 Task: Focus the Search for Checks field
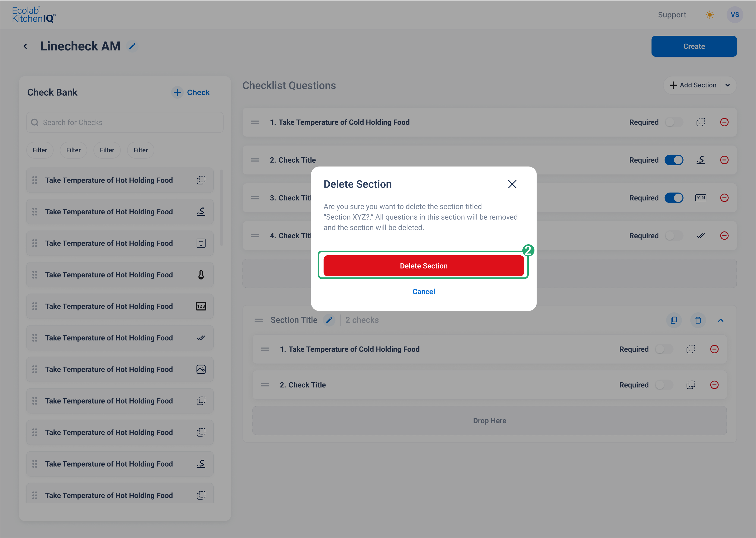(125, 122)
